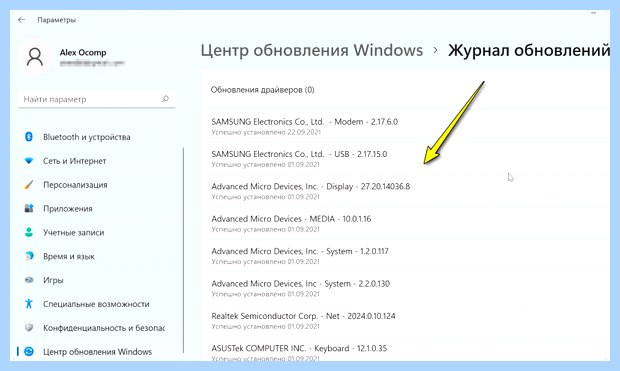The width and height of the screenshot is (620, 371).
Task: Focus the Найти параметр search field
Action: 96,99
